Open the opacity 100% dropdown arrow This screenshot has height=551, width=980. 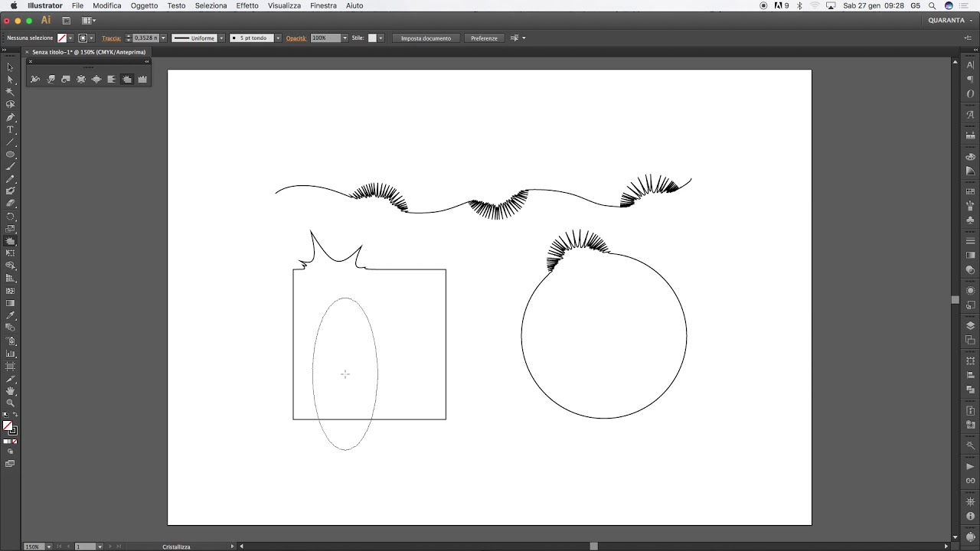pyautogui.click(x=345, y=37)
